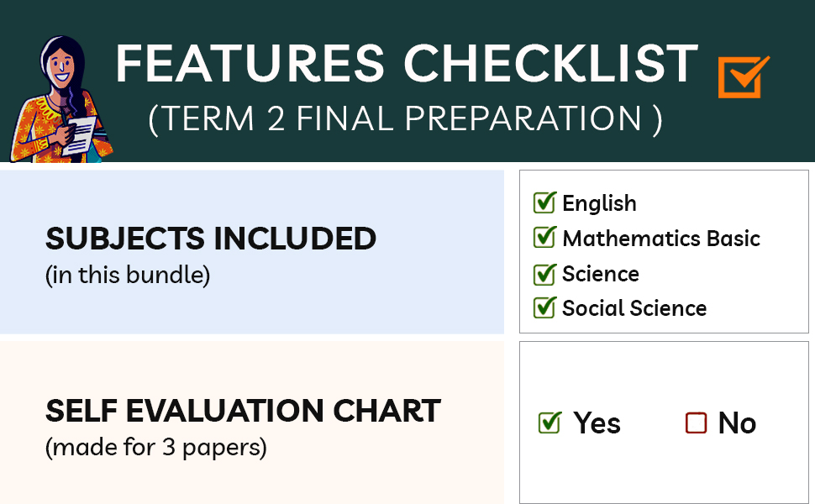Uncheck the Social Science checkbox

click(544, 308)
